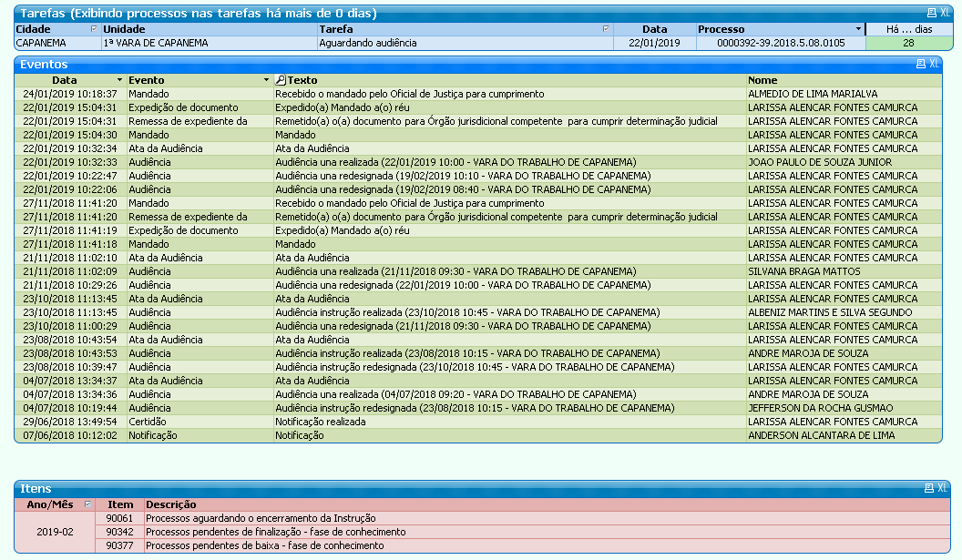The image size is (962, 560).
Task: Select item 90377
Action: (x=119, y=546)
